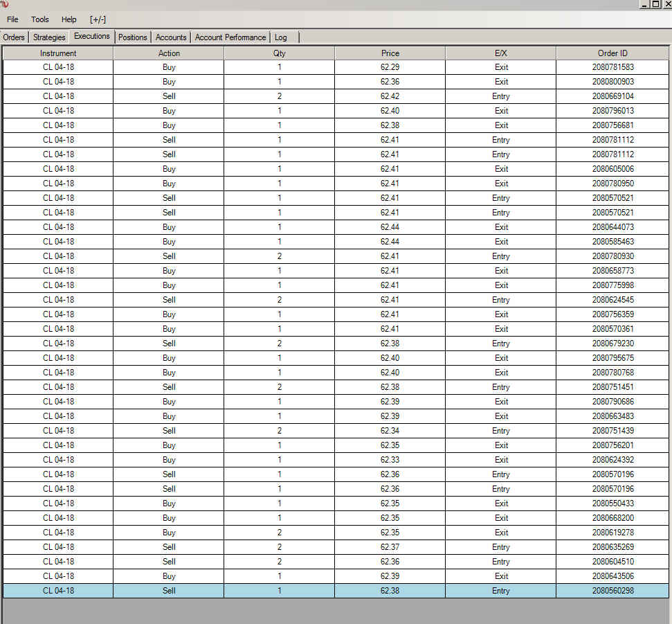The height and width of the screenshot is (624, 672).
Task: Switch to the Positions tab
Action: (132, 37)
